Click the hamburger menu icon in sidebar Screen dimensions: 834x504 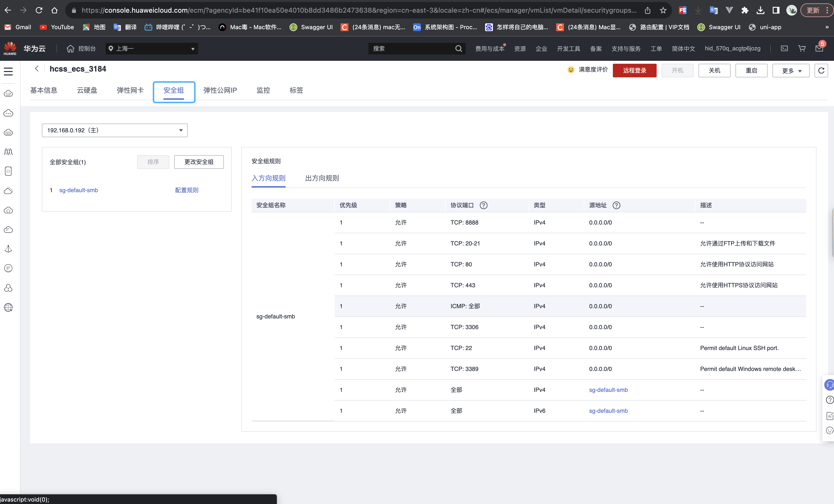[x=8, y=72]
